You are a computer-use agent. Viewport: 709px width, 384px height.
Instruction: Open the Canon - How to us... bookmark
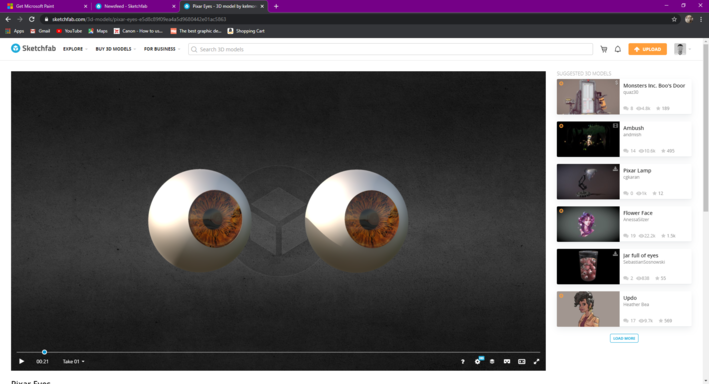(138, 31)
